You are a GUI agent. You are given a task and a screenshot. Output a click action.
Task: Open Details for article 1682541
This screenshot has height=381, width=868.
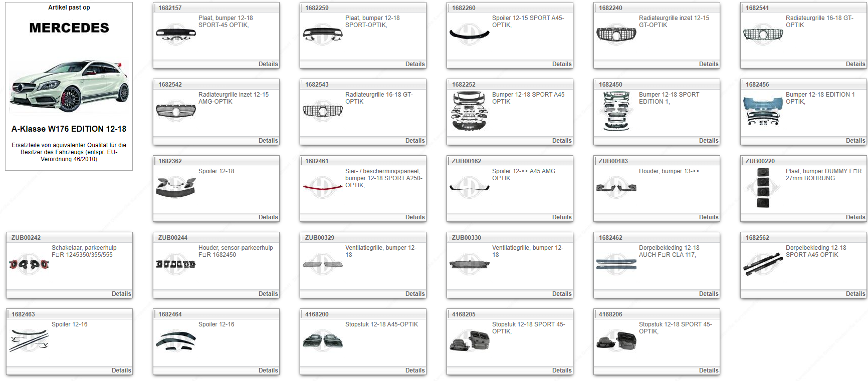(855, 64)
